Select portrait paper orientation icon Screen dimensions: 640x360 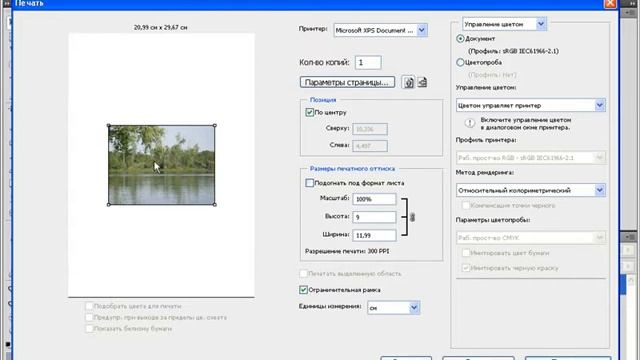pyautogui.click(x=409, y=82)
